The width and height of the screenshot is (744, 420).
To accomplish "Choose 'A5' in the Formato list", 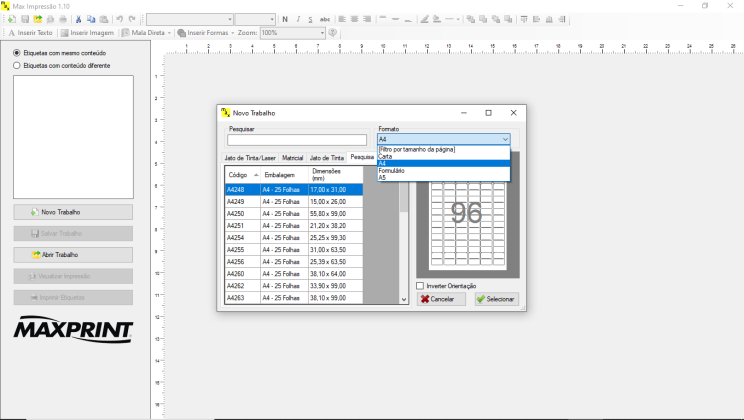I will pos(444,177).
